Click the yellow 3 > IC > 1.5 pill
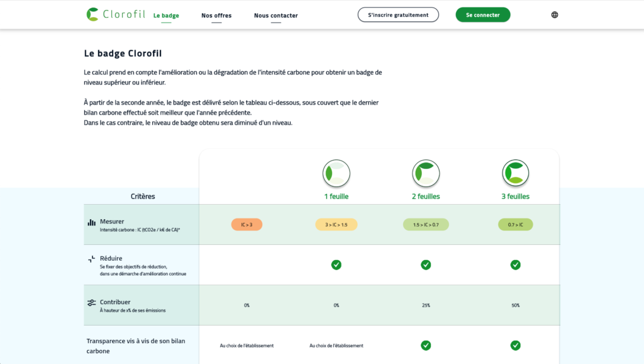The width and height of the screenshot is (644, 364). 336,225
